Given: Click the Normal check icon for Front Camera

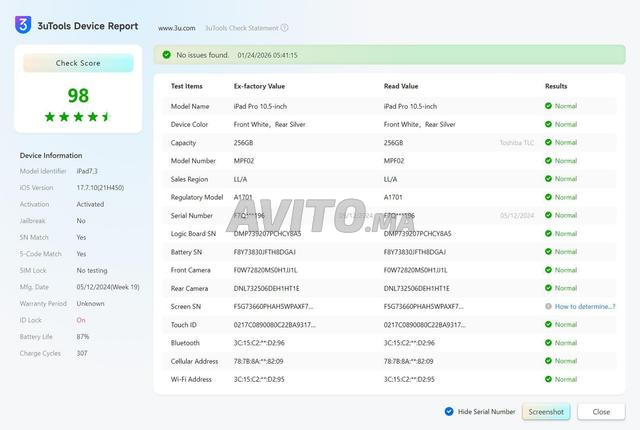Looking at the screenshot, I should (x=548, y=270).
